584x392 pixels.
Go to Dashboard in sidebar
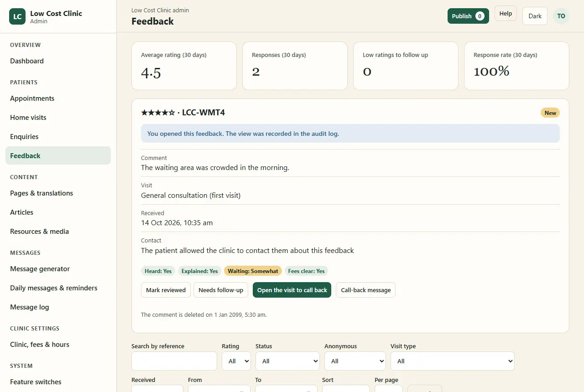click(x=58, y=61)
